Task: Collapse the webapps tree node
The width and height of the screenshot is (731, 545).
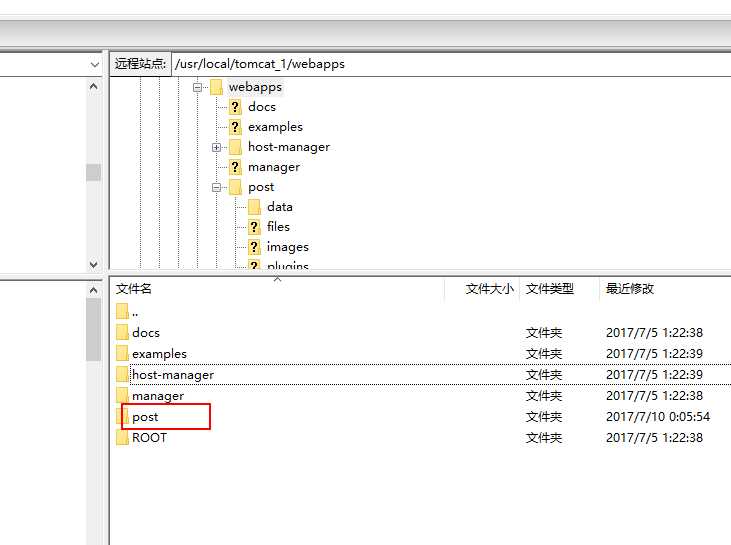Action: (x=198, y=87)
